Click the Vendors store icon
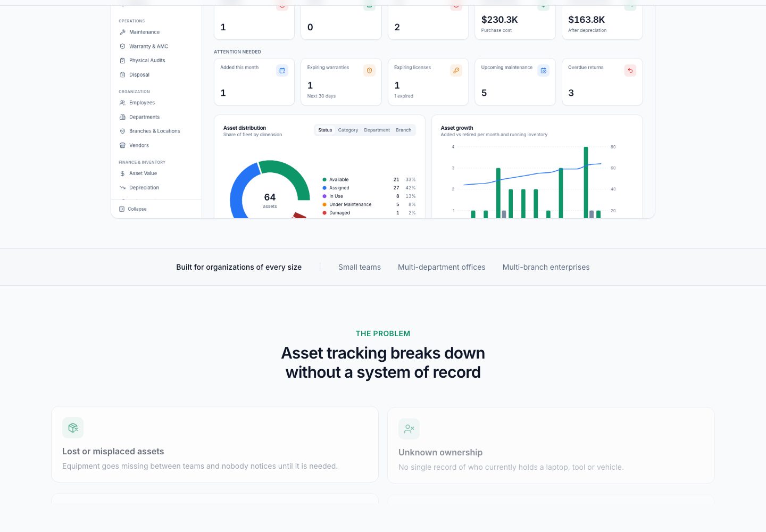This screenshot has width=766, height=532. coord(122,145)
